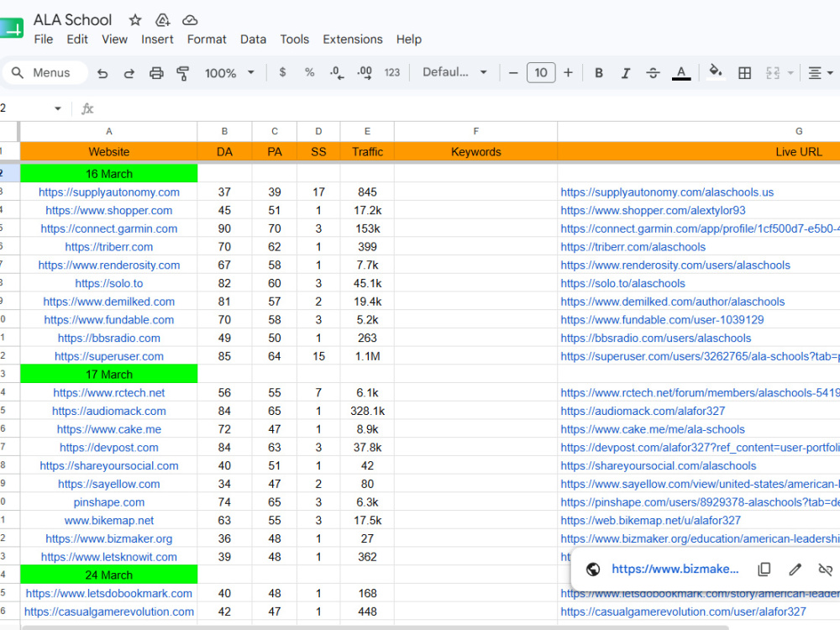The height and width of the screenshot is (630, 840).
Task: Open the text color picker
Action: click(681, 73)
